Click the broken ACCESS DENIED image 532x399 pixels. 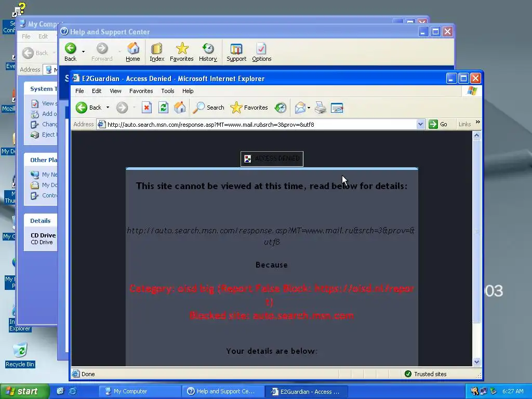272,159
